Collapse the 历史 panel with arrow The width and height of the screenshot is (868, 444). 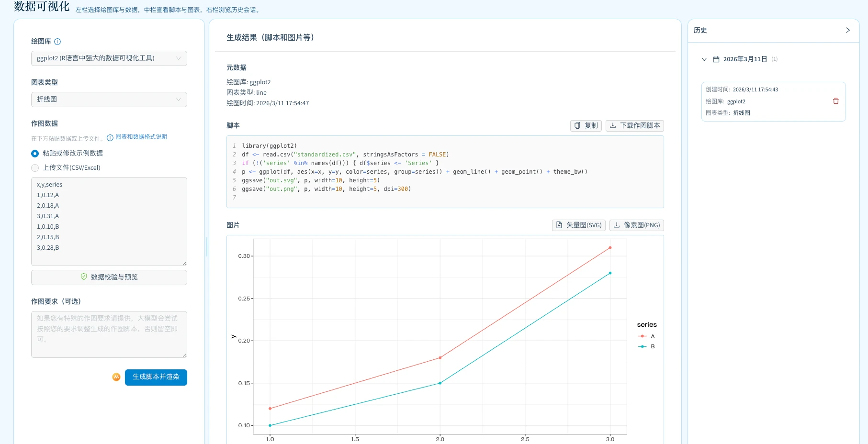coord(847,30)
